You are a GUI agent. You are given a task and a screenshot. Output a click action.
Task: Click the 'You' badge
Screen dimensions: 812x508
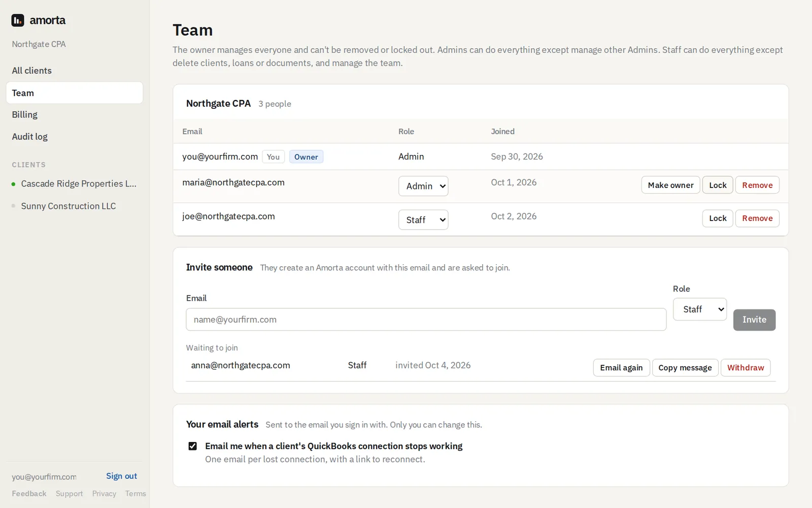tap(273, 157)
